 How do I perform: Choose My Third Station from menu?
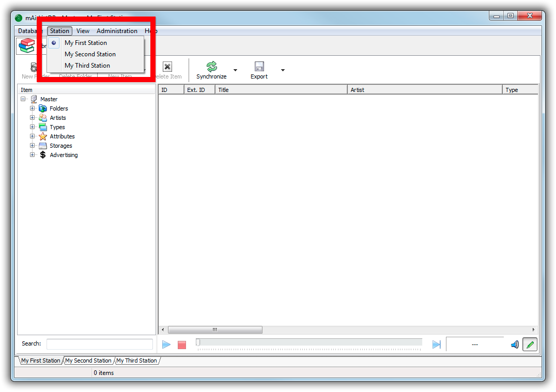click(x=87, y=66)
